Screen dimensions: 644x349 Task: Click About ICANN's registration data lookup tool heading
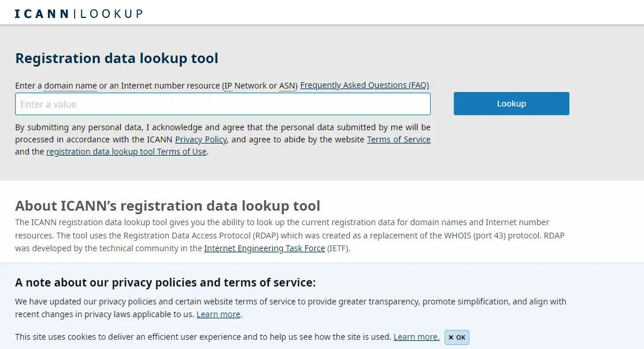[x=168, y=205]
